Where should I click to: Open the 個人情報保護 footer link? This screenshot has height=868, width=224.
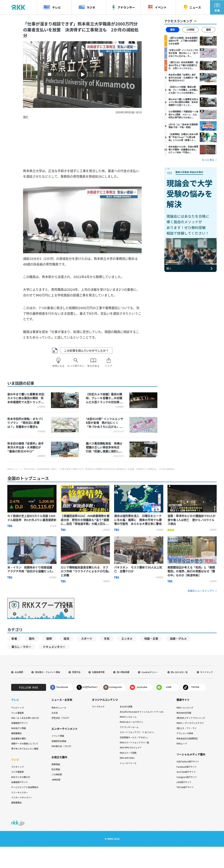[x=121, y=672]
